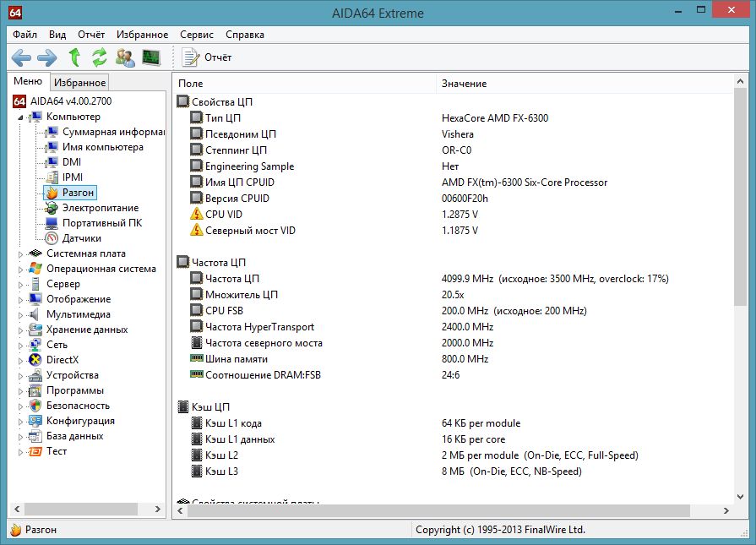Viewport: 756px width, 545px height.
Task: Select the Свойства ЦП group header
Action: point(222,101)
